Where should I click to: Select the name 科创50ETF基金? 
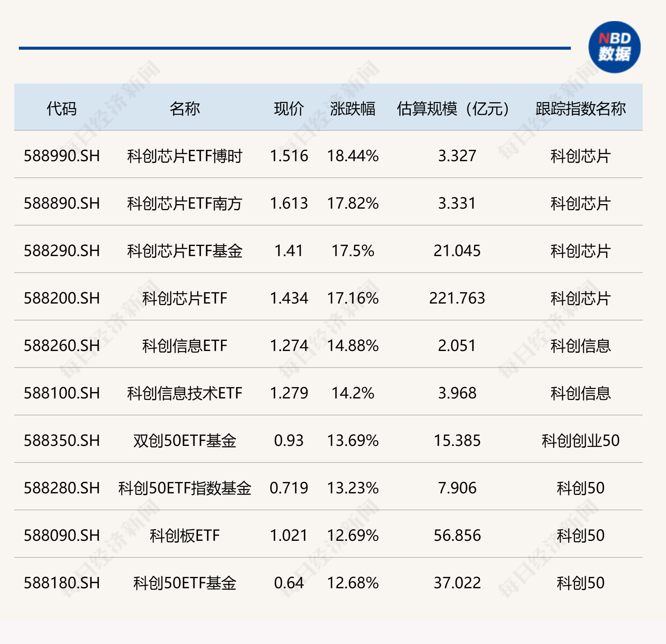click(185, 583)
